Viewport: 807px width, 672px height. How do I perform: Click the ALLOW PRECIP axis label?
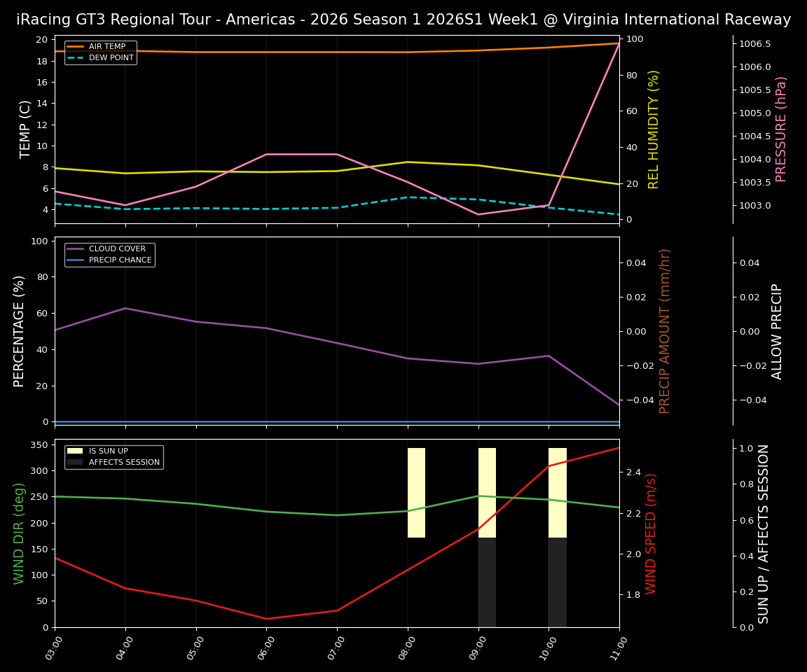click(778, 330)
